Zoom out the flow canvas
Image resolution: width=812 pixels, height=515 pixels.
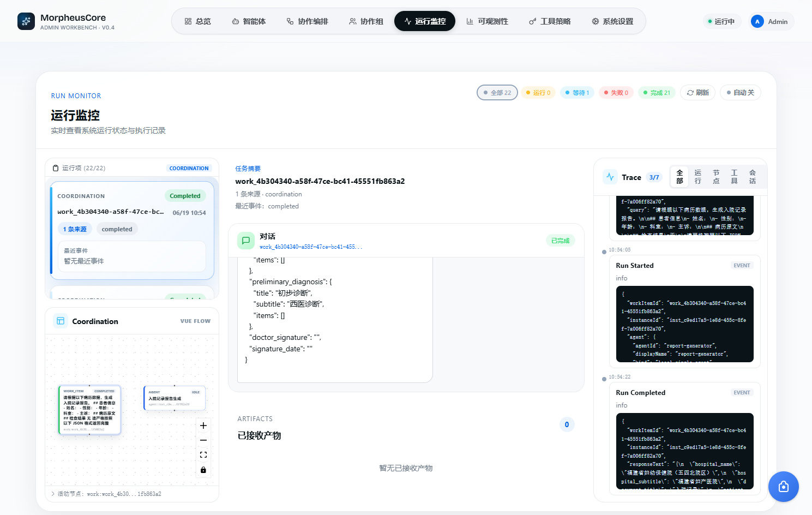click(x=203, y=440)
